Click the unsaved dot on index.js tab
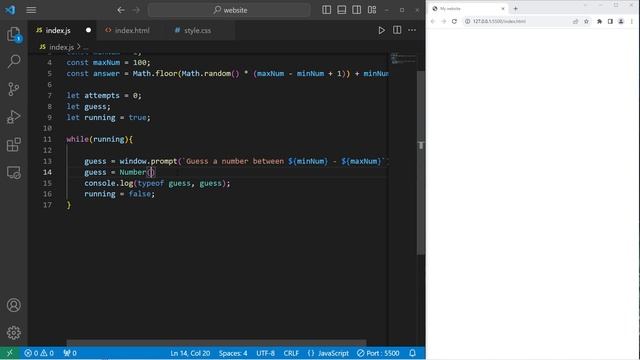Viewport: 640px width, 360px height. (x=89, y=30)
